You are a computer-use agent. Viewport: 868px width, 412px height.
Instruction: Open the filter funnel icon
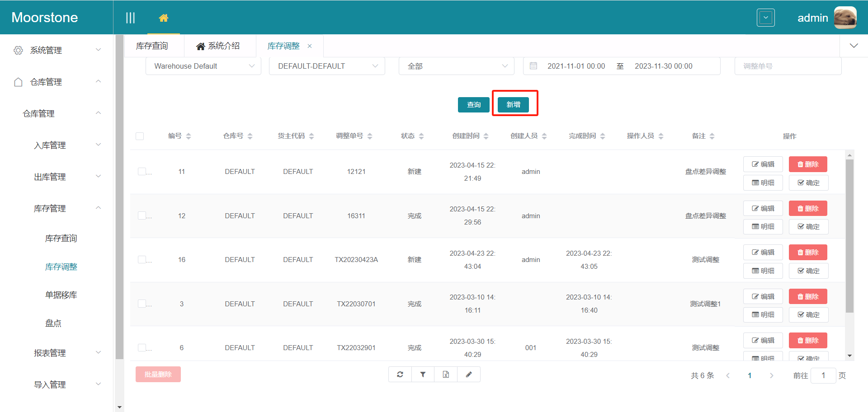click(423, 375)
